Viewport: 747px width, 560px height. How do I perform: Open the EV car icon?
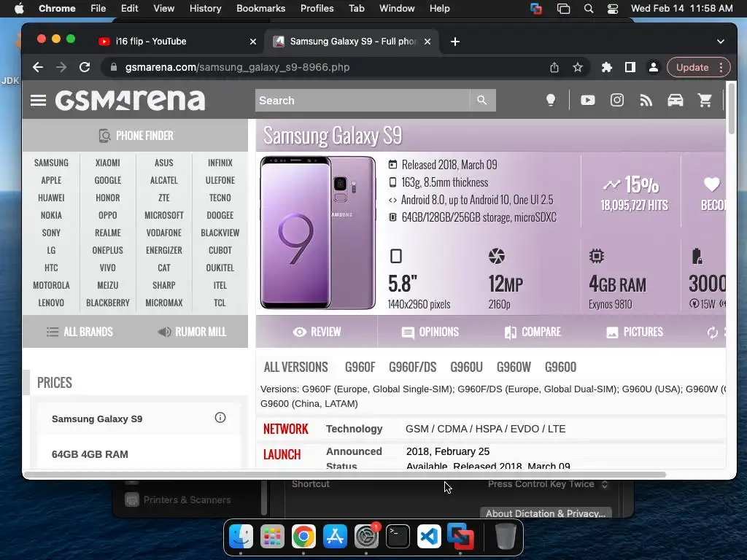click(x=675, y=100)
